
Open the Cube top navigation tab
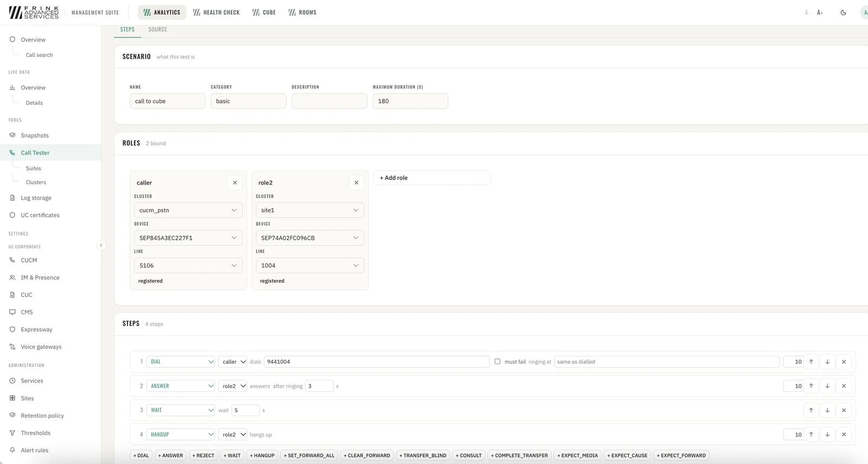click(264, 12)
